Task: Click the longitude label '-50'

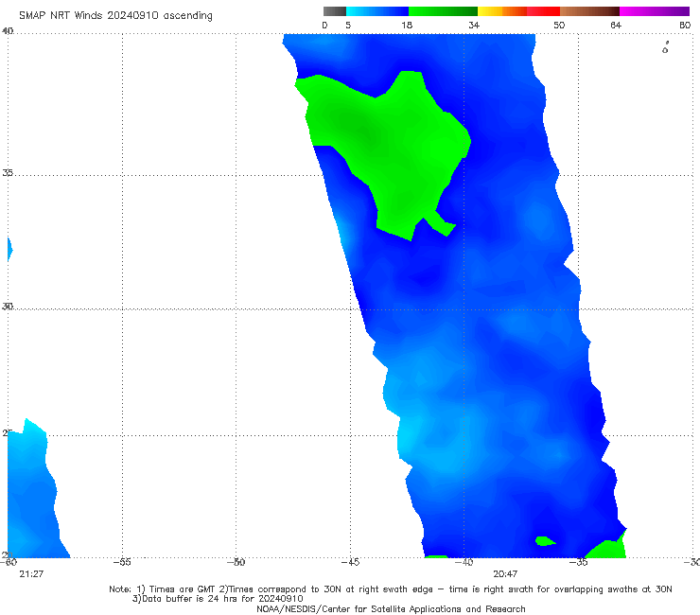Action: point(236,562)
